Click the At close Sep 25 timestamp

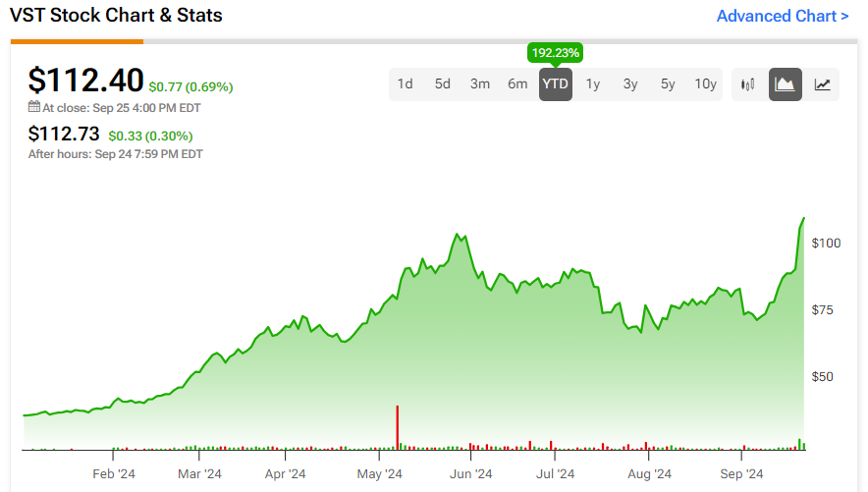(121, 108)
